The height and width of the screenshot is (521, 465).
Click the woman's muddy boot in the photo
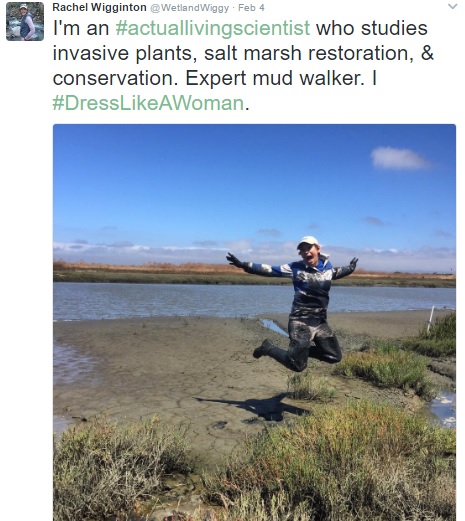263,349
